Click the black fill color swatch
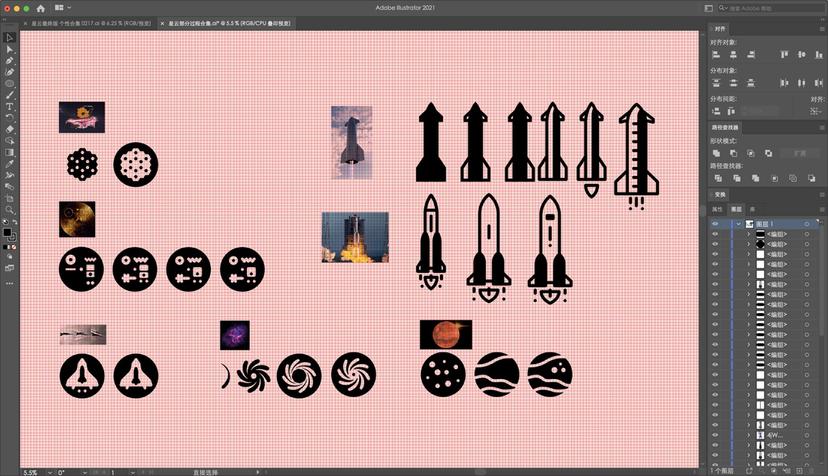Image resolution: width=828 pixels, height=476 pixels. pyautogui.click(x=7, y=233)
